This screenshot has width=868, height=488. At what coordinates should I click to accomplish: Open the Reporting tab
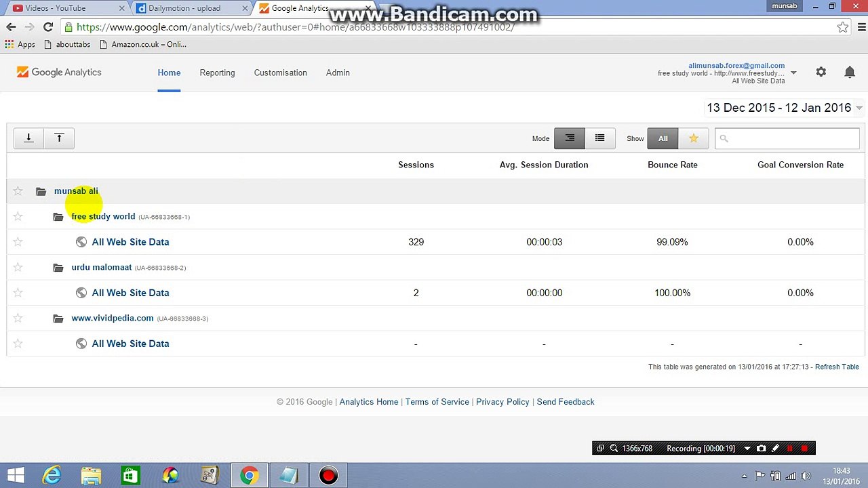coord(217,73)
